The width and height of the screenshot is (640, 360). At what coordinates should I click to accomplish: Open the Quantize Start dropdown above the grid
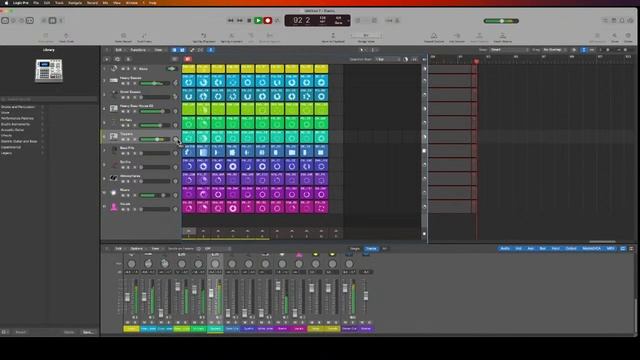[x=388, y=59]
